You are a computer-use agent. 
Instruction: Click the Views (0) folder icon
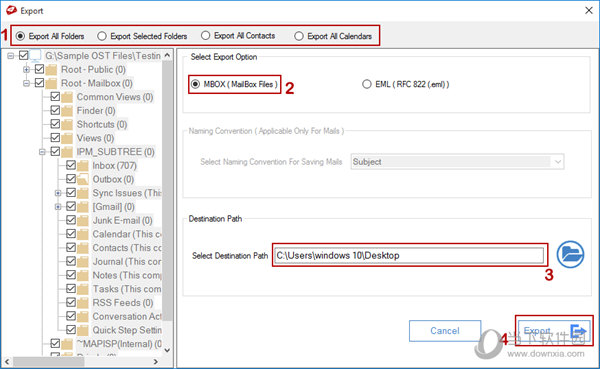pyautogui.click(x=67, y=138)
